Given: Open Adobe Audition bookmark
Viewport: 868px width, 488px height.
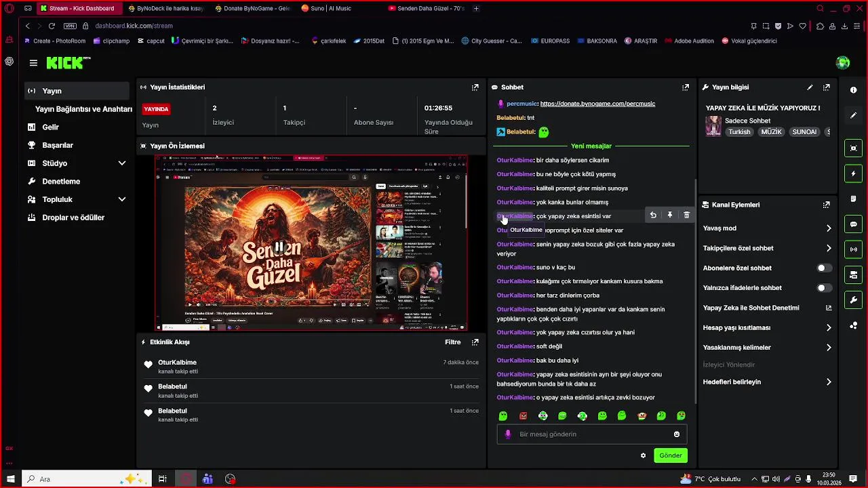Looking at the screenshot, I should 688,41.
